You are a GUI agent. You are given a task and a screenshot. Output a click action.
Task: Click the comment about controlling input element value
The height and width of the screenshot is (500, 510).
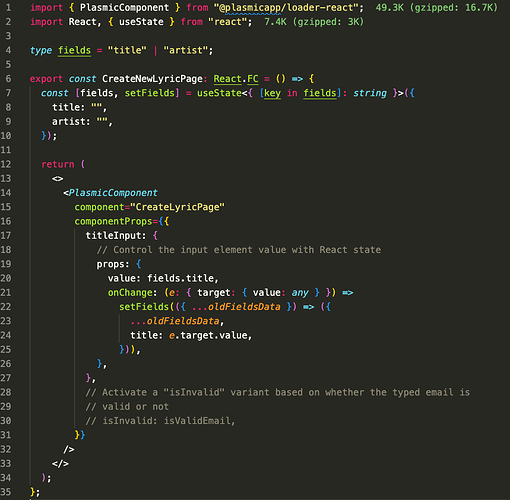pos(239,250)
